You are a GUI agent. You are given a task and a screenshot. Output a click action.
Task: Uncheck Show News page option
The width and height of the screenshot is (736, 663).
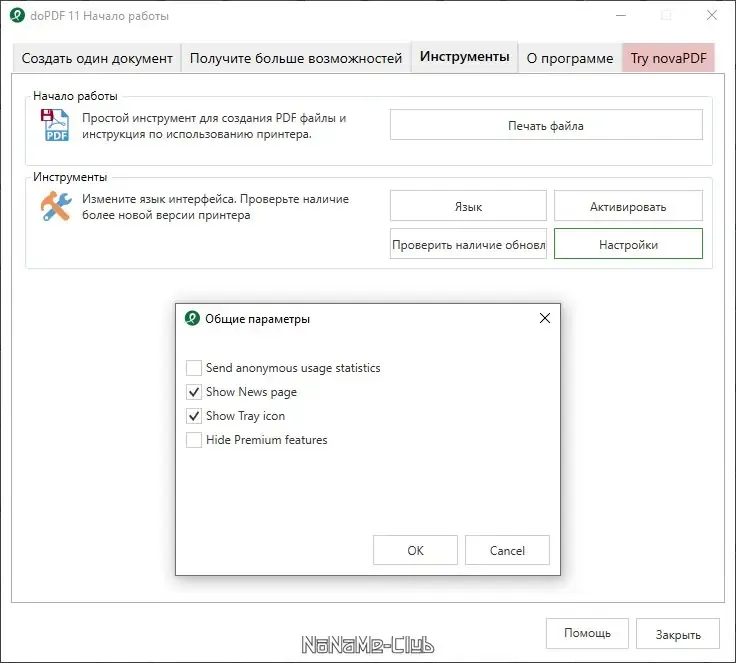(194, 392)
